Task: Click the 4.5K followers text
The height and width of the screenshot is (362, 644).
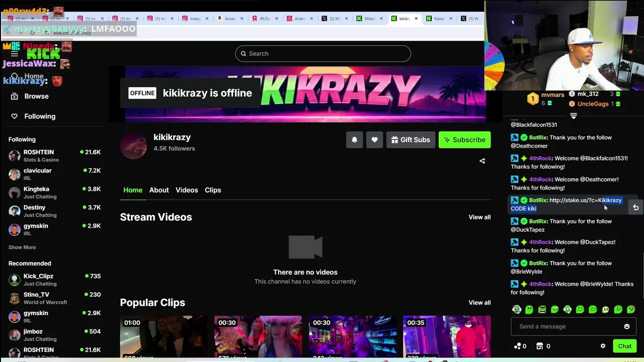Action: pyautogui.click(x=174, y=148)
